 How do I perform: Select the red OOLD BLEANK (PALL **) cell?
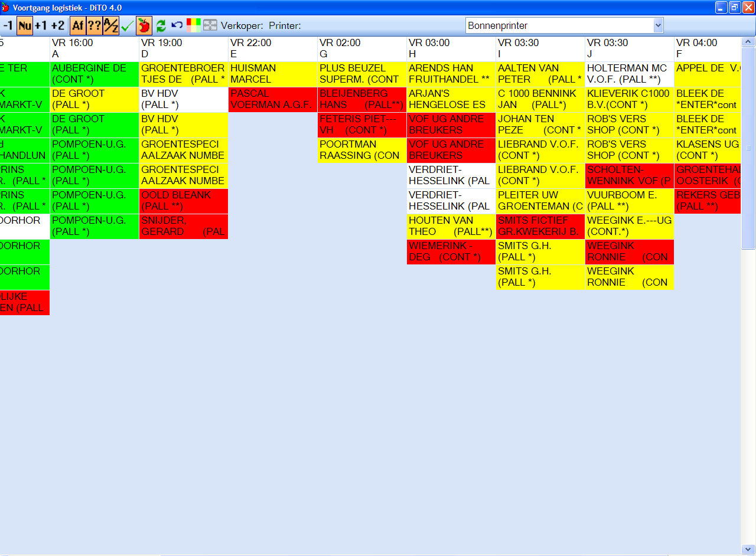(x=184, y=201)
